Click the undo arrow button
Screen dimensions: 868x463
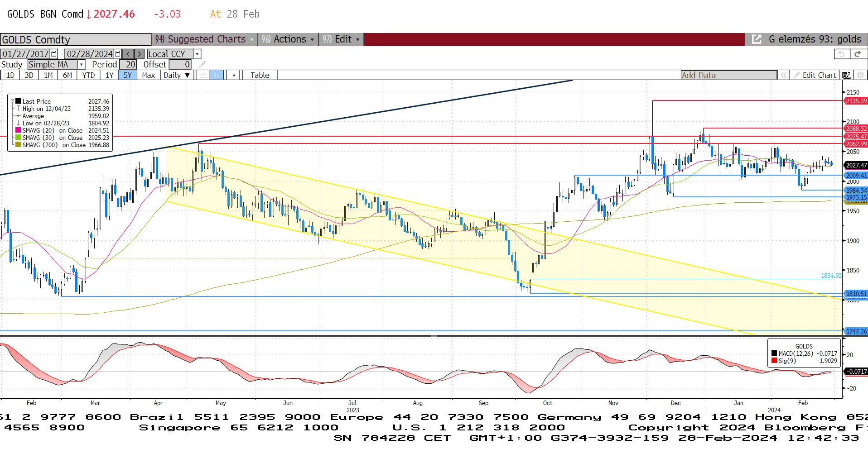[x=842, y=54]
